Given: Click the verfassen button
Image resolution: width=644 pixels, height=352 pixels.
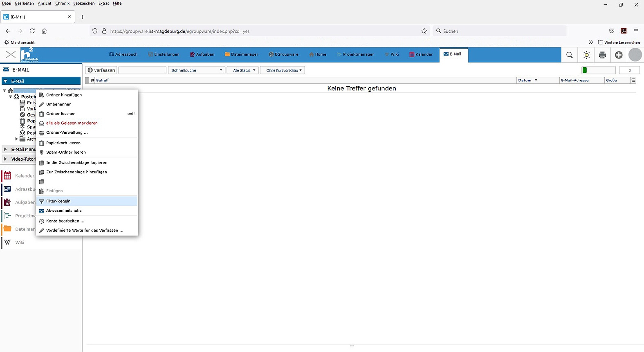Looking at the screenshot, I should (x=101, y=70).
